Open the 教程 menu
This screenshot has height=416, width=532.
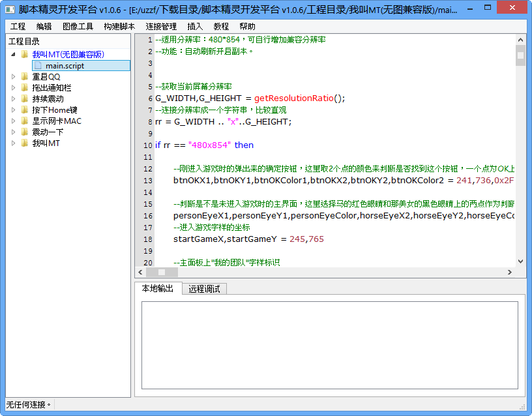221,27
